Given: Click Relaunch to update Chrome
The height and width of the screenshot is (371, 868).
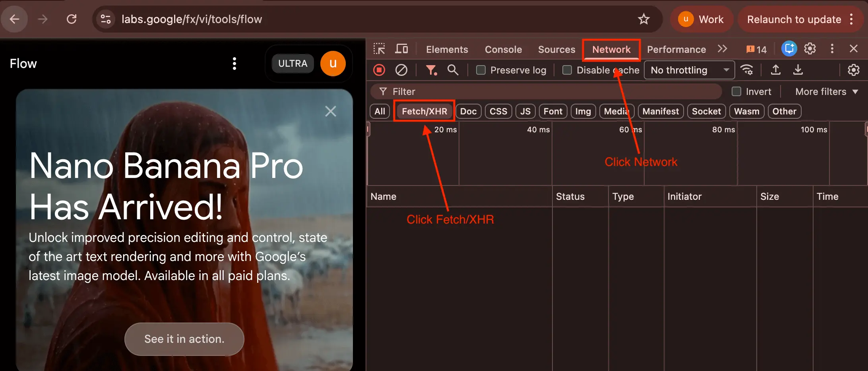Looking at the screenshot, I should (793, 19).
